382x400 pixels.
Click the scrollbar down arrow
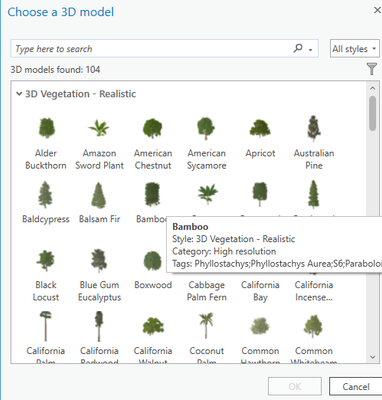coord(373,357)
